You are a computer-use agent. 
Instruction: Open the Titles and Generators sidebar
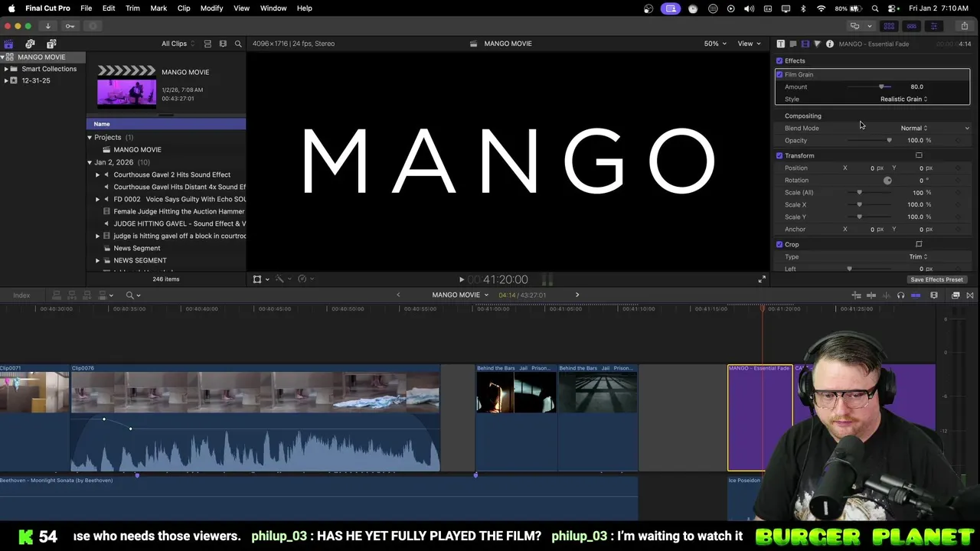[51, 44]
